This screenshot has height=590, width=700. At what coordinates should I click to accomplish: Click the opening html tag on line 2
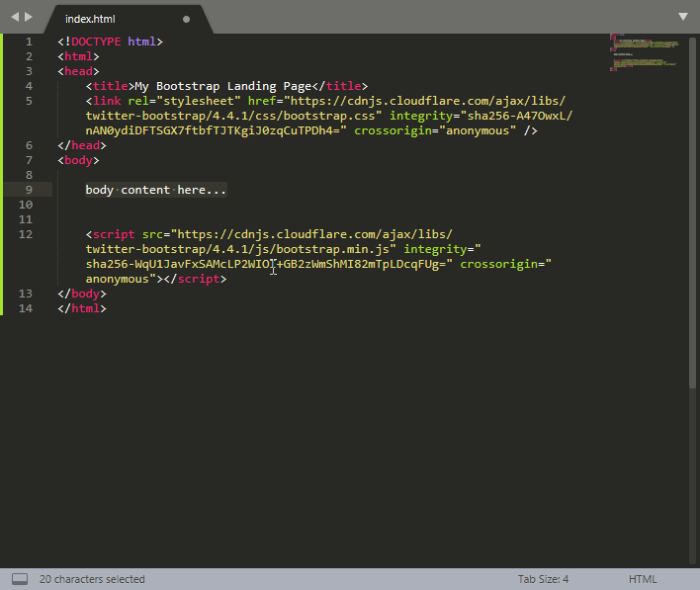pos(78,56)
